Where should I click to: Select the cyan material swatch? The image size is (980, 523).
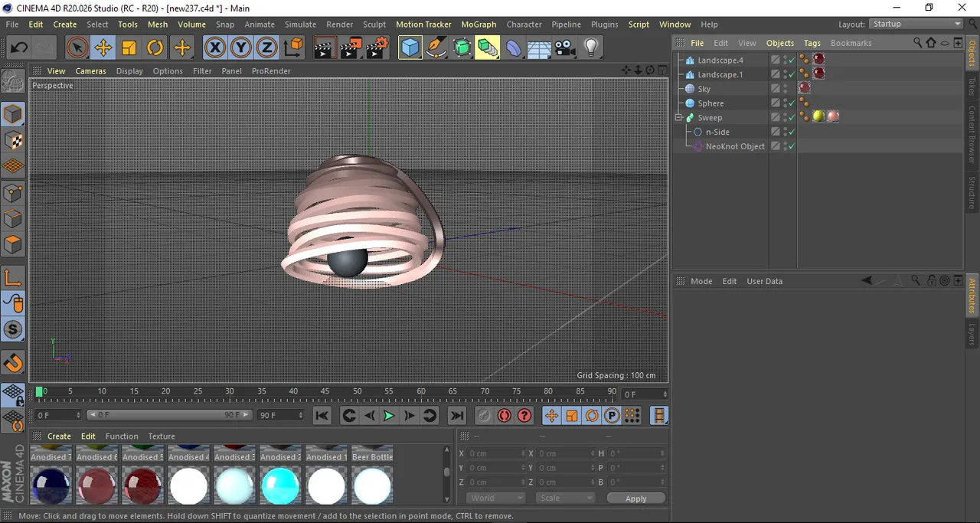pos(280,485)
